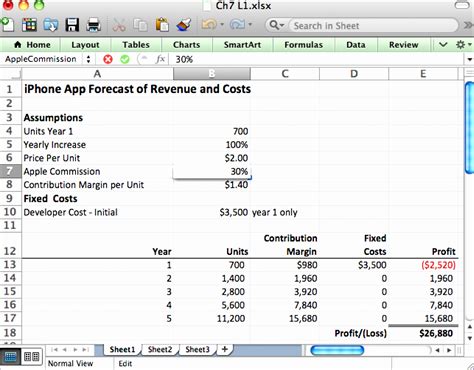Click the formula bar showing 30%
474x370 pixels.
pos(317,59)
